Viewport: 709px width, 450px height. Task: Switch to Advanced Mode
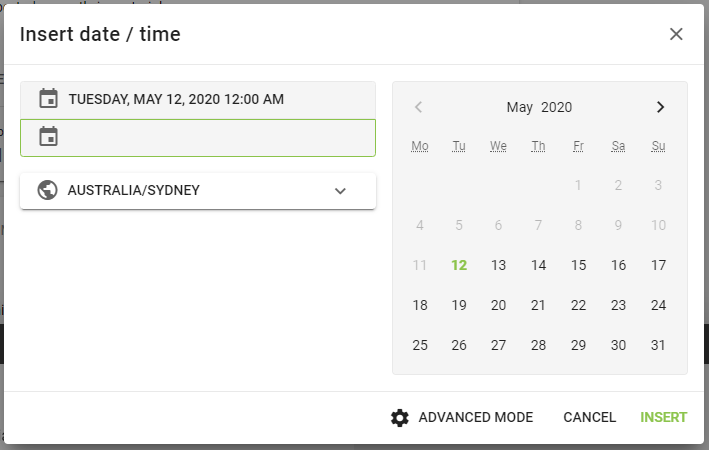coord(475,417)
